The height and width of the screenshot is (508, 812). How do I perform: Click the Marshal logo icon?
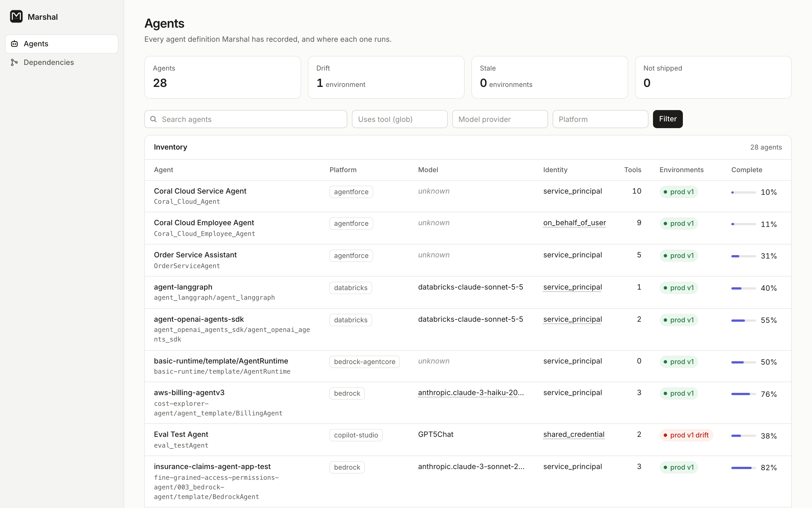click(16, 16)
